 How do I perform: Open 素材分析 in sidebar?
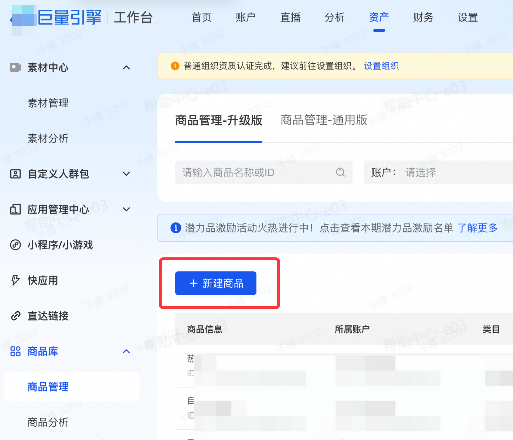(48, 138)
